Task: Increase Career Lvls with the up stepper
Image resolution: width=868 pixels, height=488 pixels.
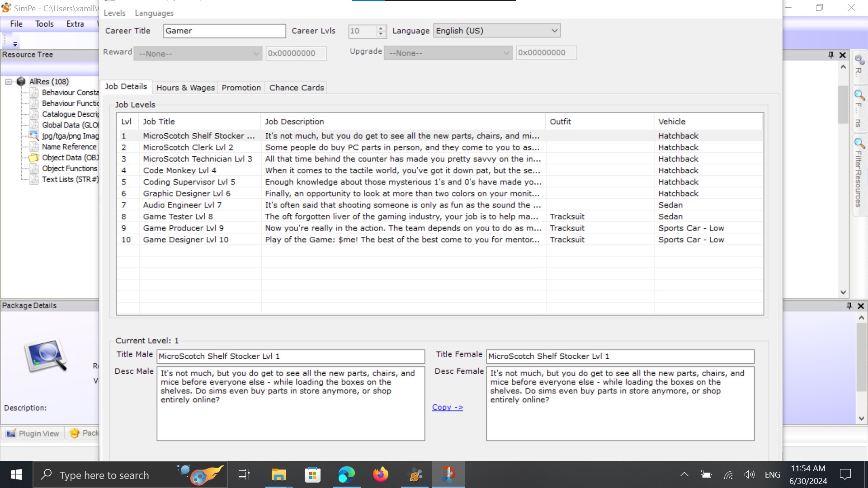Action: tap(381, 28)
